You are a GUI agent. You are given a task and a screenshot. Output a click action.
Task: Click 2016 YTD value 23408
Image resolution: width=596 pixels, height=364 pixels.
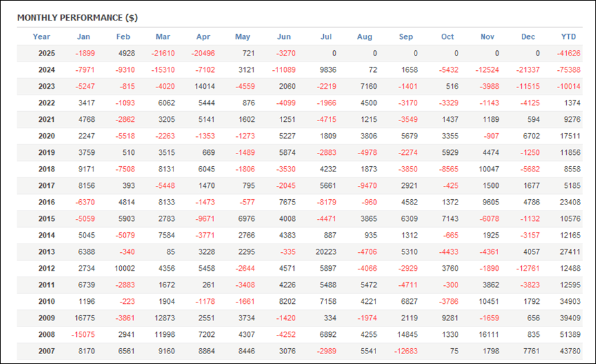pyautogui.click(x=570, y=202)
